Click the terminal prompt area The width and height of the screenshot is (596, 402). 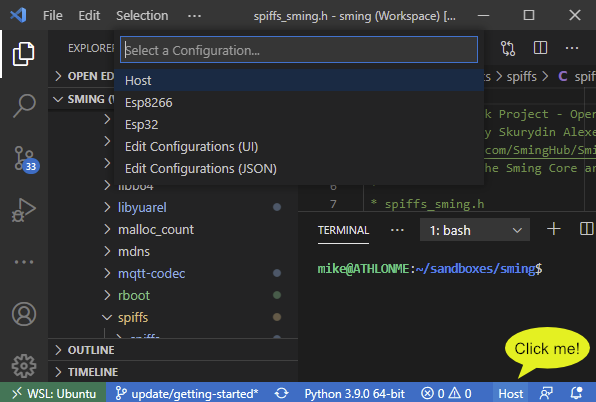pyautogui.click(x=430, y=269)
